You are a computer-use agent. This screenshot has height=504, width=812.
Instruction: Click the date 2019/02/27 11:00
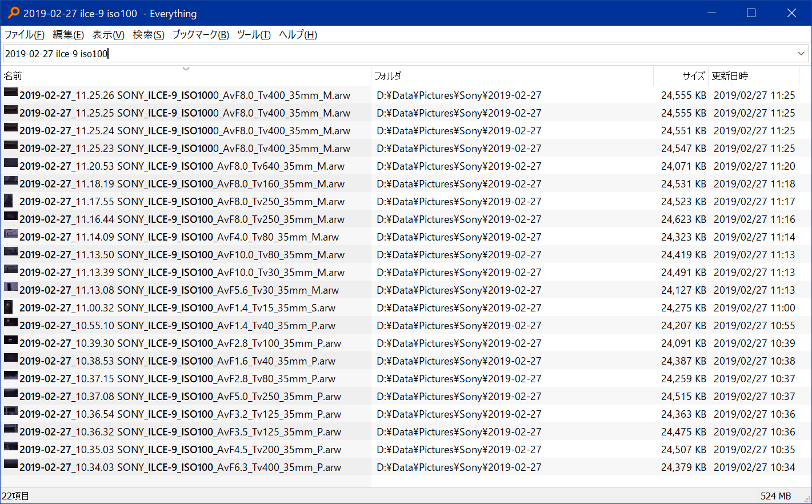(x=754, y=308)
